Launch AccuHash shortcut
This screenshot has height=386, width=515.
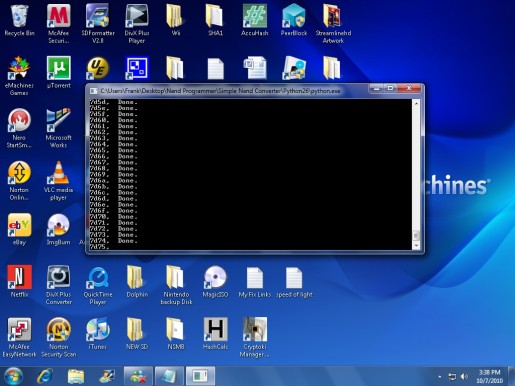[x=255, y=20]
